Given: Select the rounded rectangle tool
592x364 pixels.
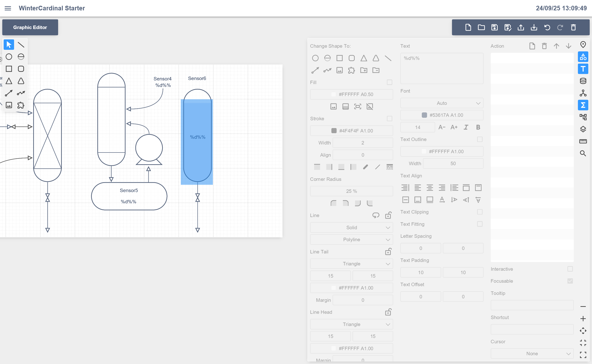Looking at the screenshot, I should point(21,69).
